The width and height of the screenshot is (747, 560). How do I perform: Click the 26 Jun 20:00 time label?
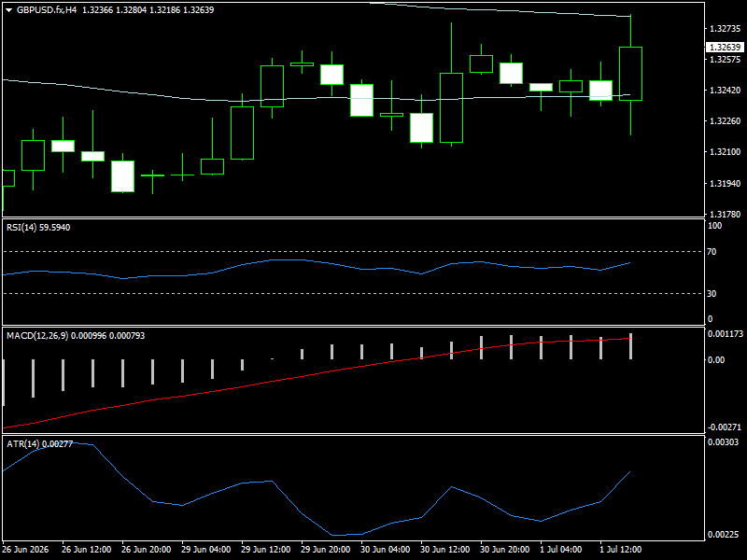pyautogui.click(x=147, y=550)
